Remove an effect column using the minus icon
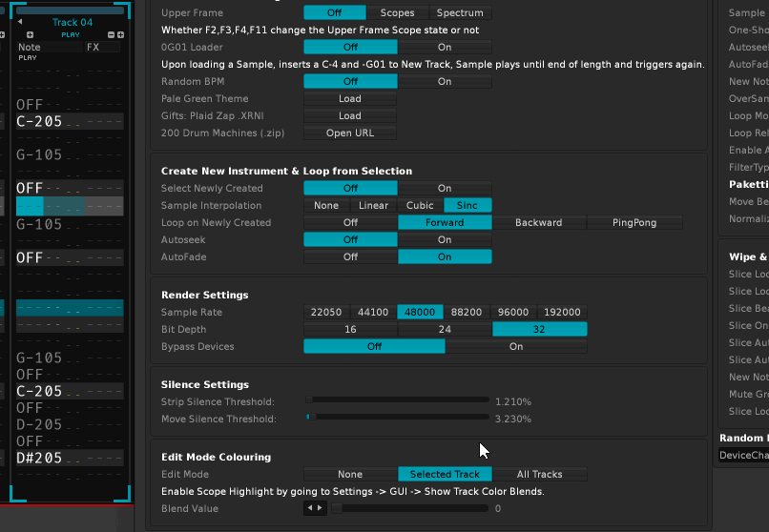Screen dimensions: 769x532 coord(110,34)
